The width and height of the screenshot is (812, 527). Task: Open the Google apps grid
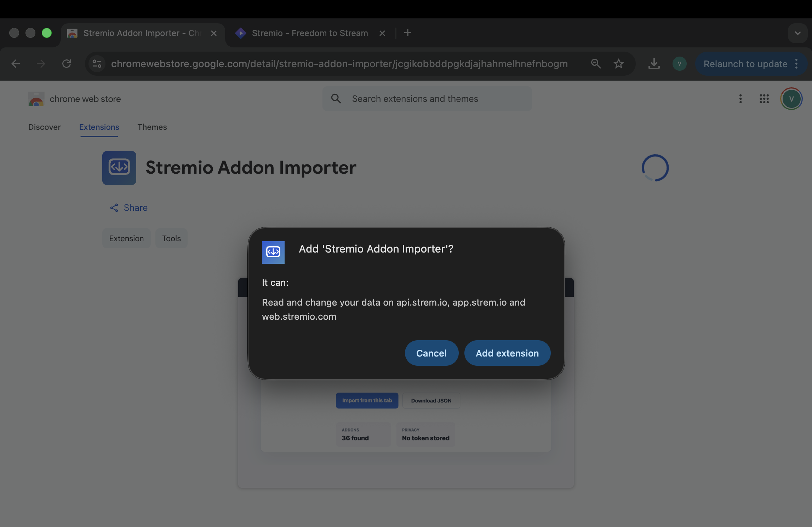click(764, 99)
